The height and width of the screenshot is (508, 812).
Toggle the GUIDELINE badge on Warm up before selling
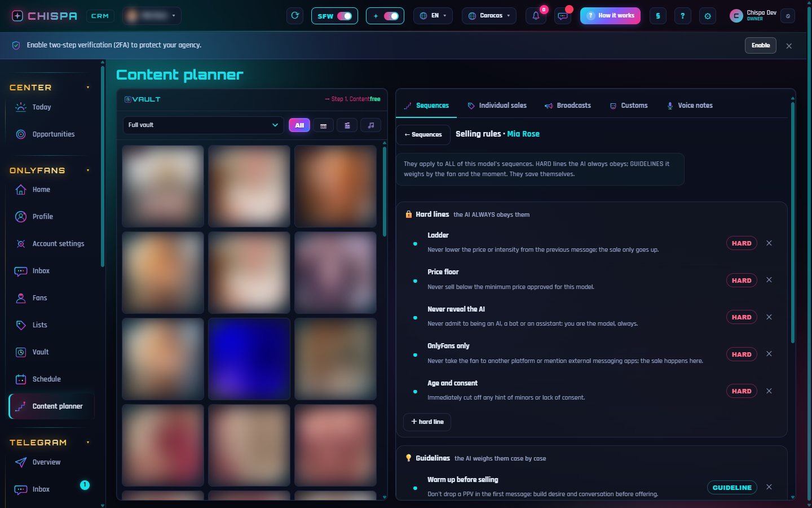pos(732,488)
